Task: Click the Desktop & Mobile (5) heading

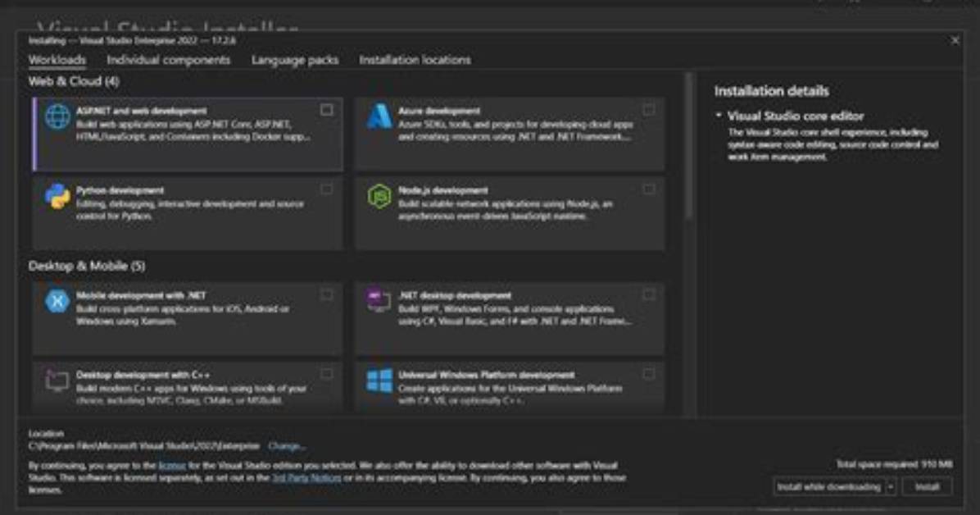Action: (87, 266)
